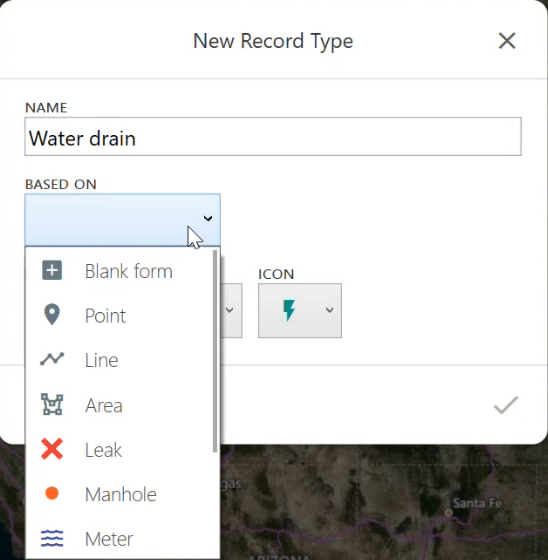548x560 pixels.
Task: Expand the ICON picker chevron
Action: (329, 310)
